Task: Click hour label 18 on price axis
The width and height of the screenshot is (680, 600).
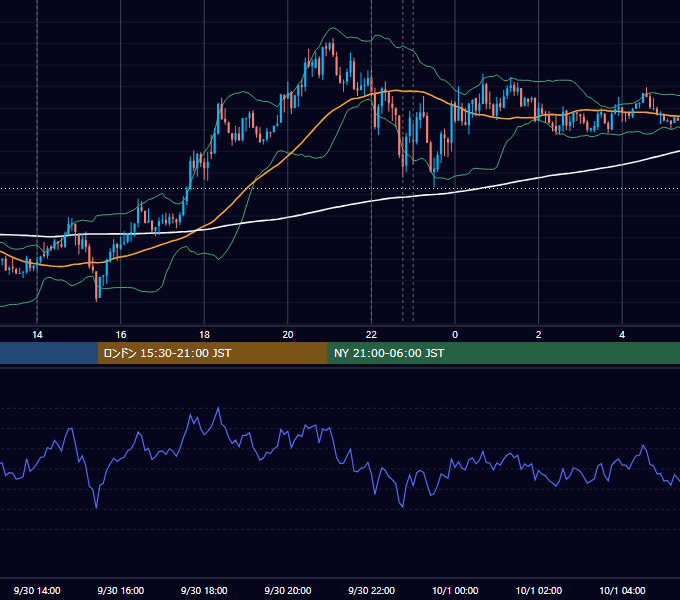Action: [204, 335]
